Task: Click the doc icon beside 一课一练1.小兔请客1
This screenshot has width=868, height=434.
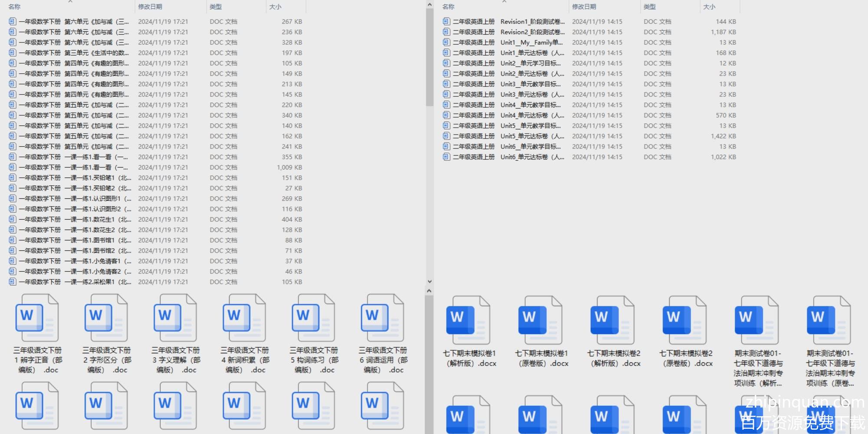Action: coord(12,261)
